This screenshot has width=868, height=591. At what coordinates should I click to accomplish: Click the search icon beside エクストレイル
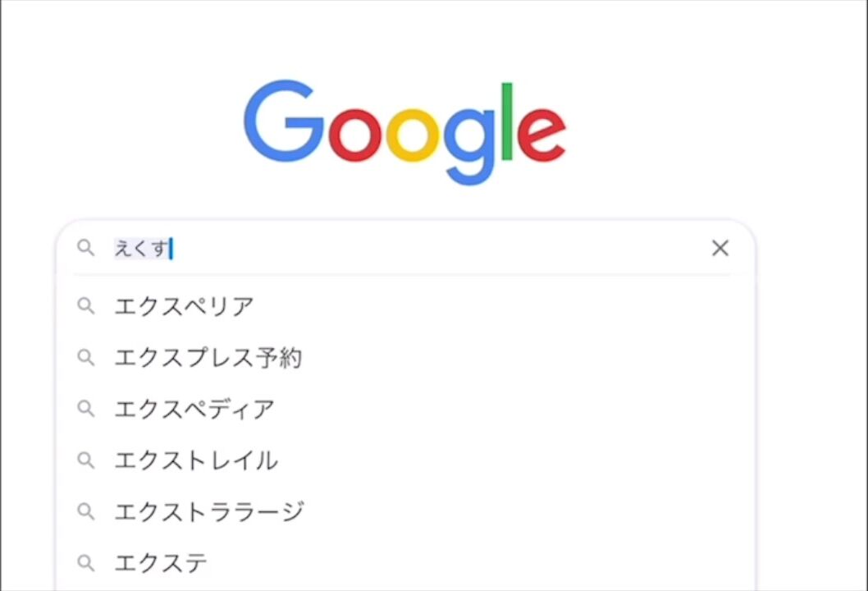[x=85, y=460]
